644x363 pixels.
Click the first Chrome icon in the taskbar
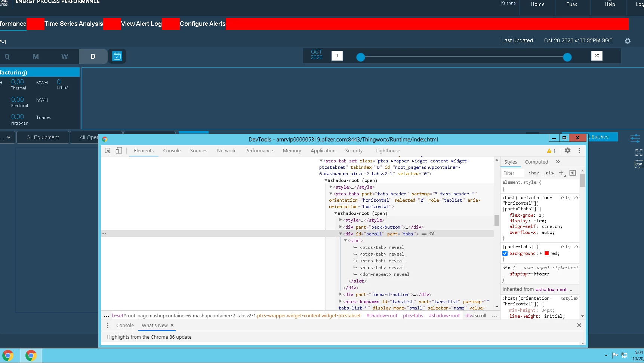click(x=8, y=356)
